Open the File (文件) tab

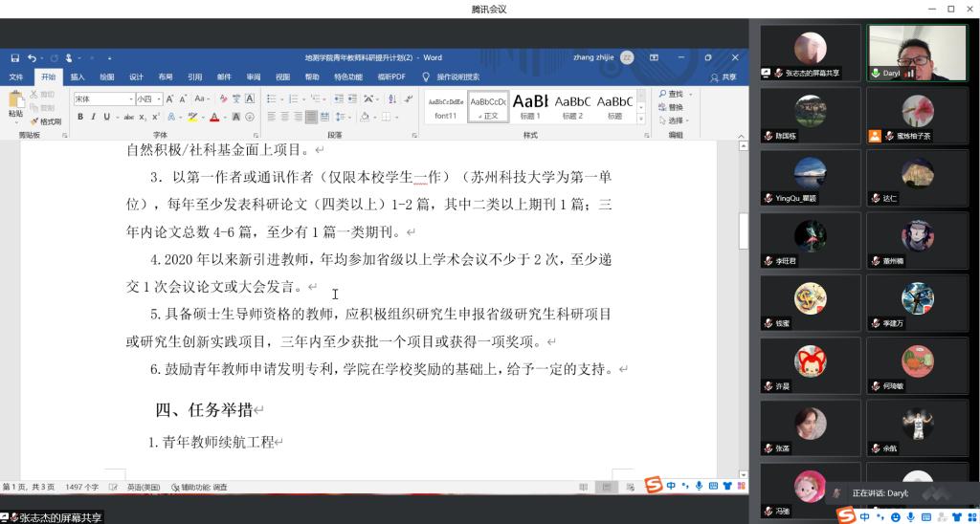coord(16,76)
